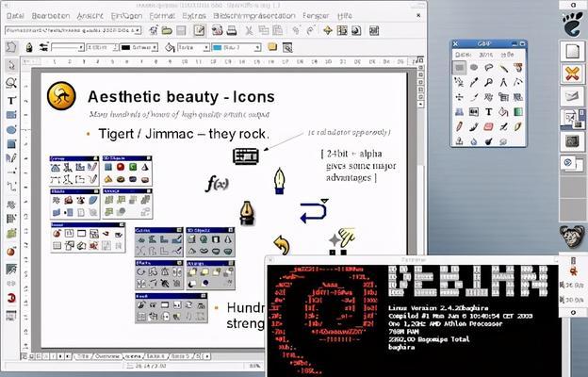This screenshot has width=588, height=377.
Task: Select the paintbrush tool in GIMP toolbox
Action: [x=474, y=127]
